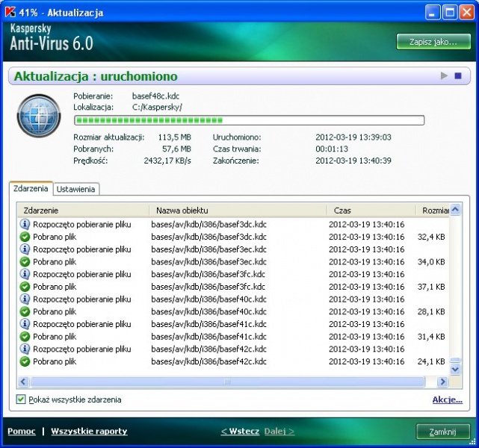479x448 pixels.
Task: Click the horizontal scrollbar of events list
Action: tap(224, 382)
